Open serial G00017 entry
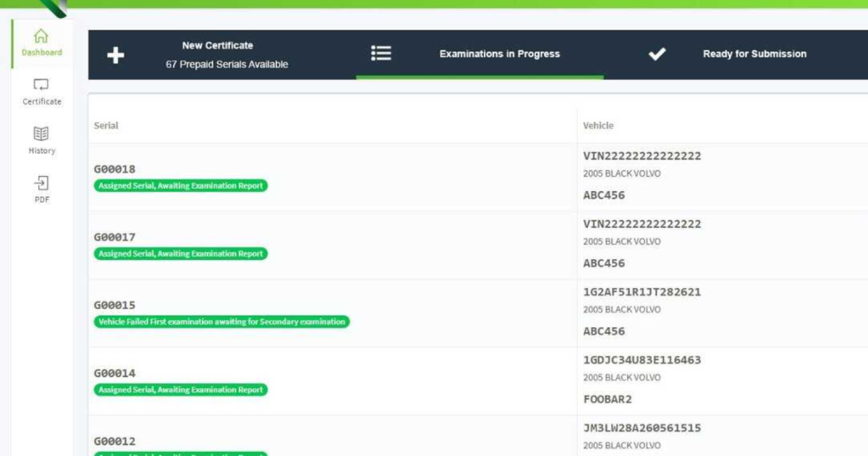868x456 pixels. click(x=114, y=237)
